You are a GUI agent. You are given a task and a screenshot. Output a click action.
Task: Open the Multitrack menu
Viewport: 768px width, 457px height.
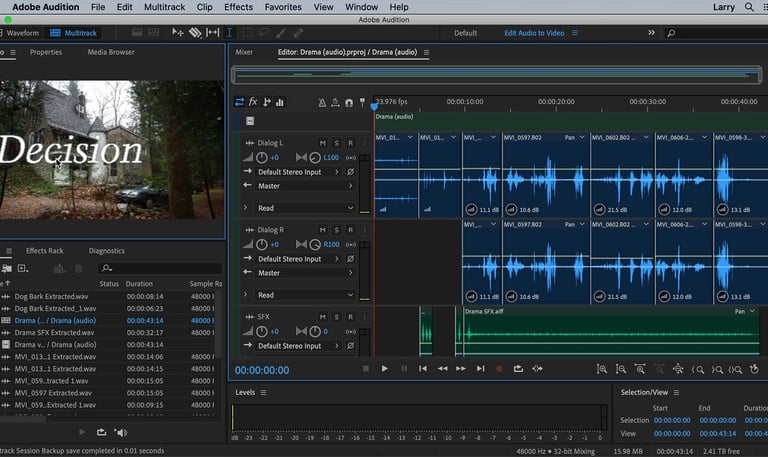tap(165, 7)
